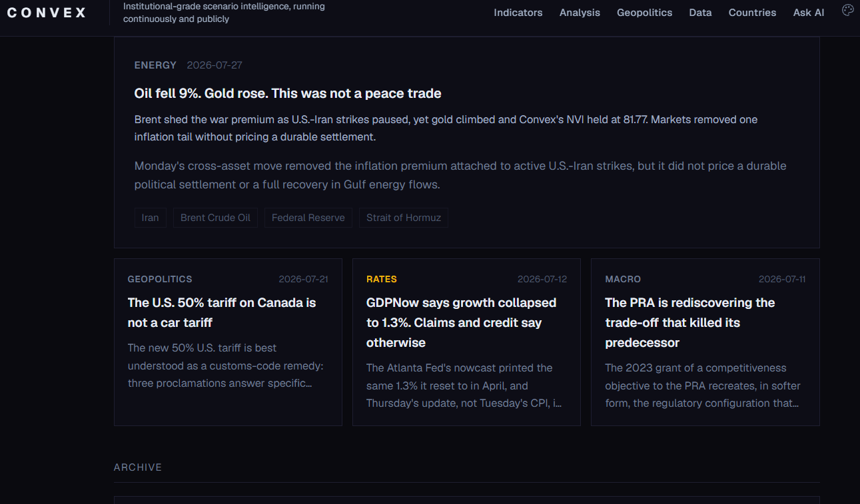Open the Countries page
Viewport: 860px width, 504px height.
tap(752, 13)
